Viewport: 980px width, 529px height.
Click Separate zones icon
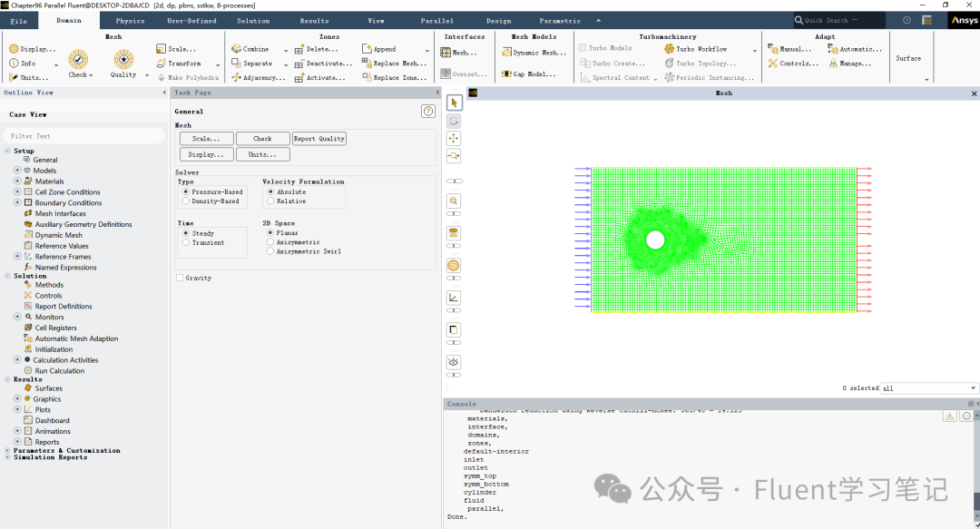[x=236, y=64]
